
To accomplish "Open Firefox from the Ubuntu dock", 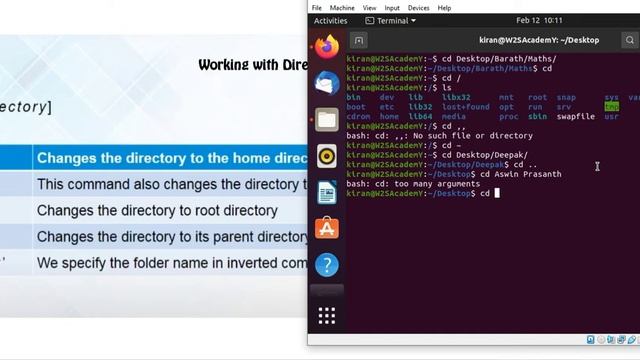I will (327, 47).
